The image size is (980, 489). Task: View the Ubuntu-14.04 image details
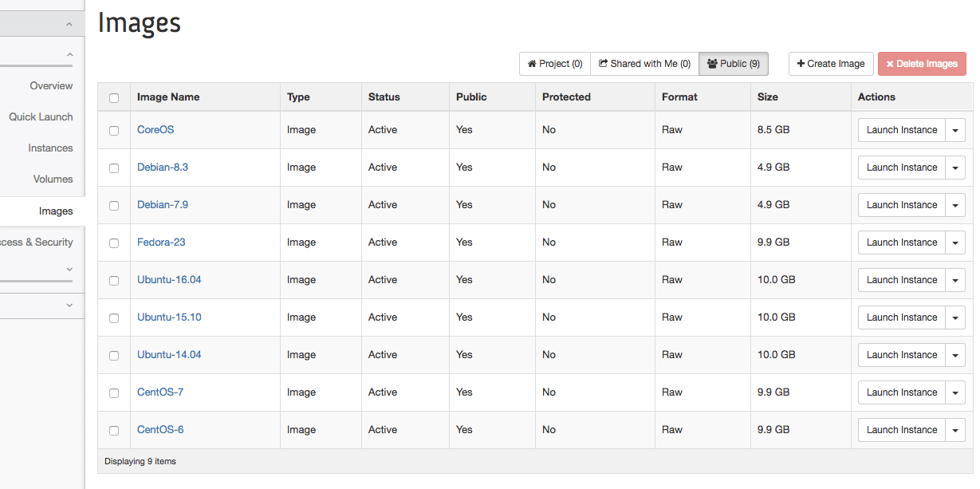169,355
